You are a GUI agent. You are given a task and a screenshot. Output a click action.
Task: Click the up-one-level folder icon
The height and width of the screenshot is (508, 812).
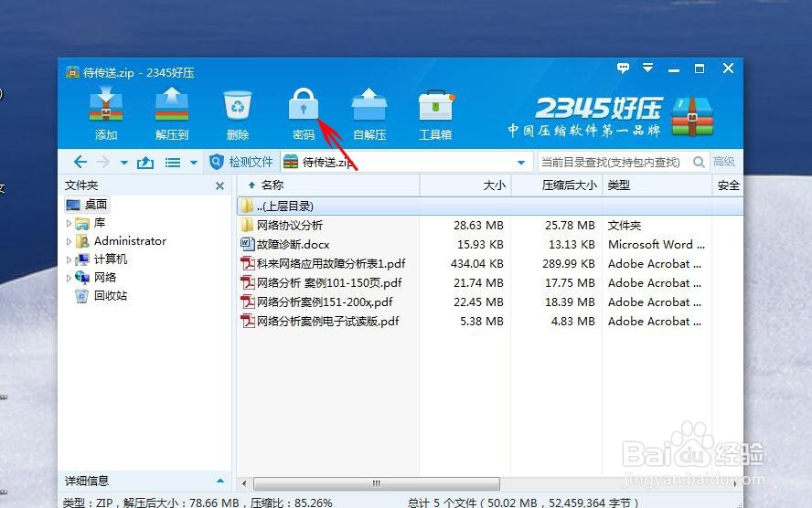145,163
